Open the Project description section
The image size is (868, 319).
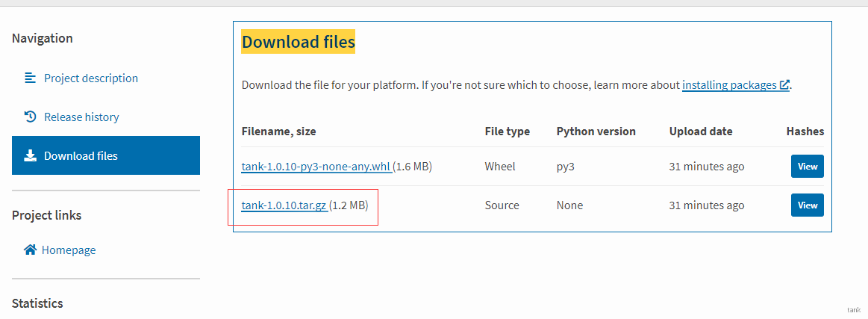[x=90, y=78]
